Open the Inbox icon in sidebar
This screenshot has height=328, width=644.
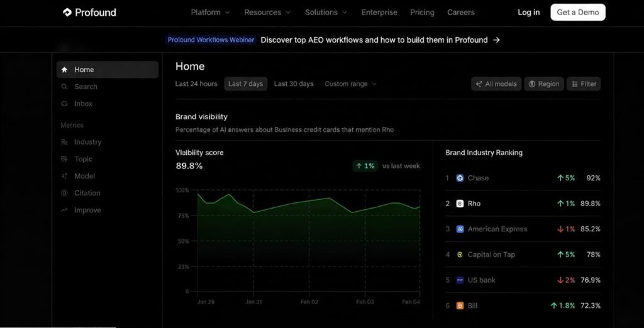(64, 104)
